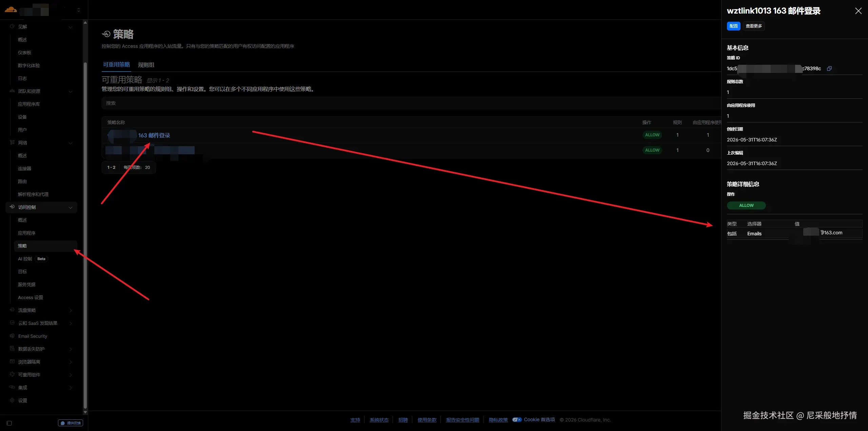Image resolution: width=868 pixels, height=431 pixels.
Task: Expand the 数据丢失防护 chevron
Action: click(71, 349)
